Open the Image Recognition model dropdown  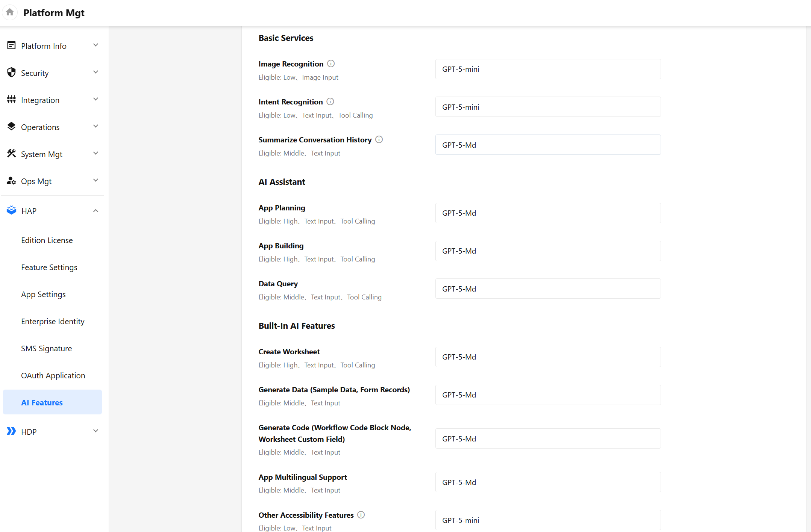pos(548,69)
